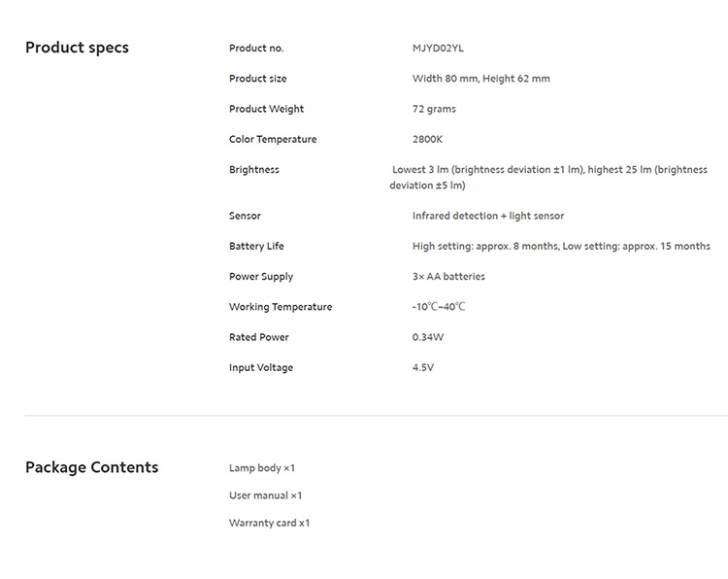
Task: Click the Width 80 mm, Height 62 mm value
Action: 480,79
